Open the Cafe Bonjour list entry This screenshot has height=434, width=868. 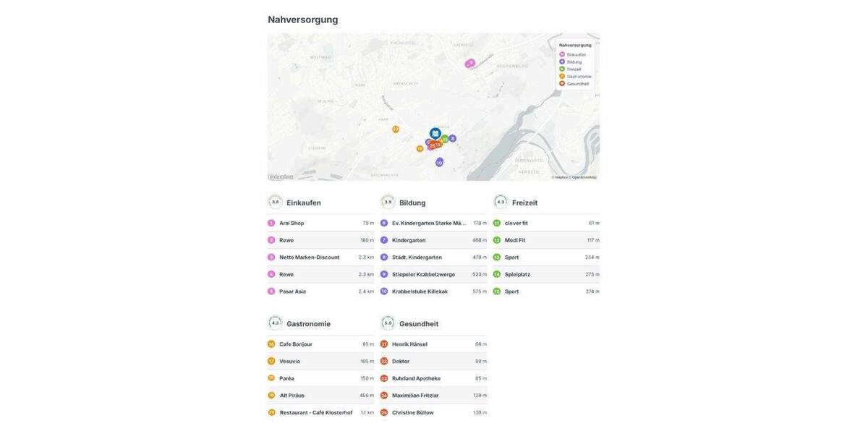click(296, 344)
